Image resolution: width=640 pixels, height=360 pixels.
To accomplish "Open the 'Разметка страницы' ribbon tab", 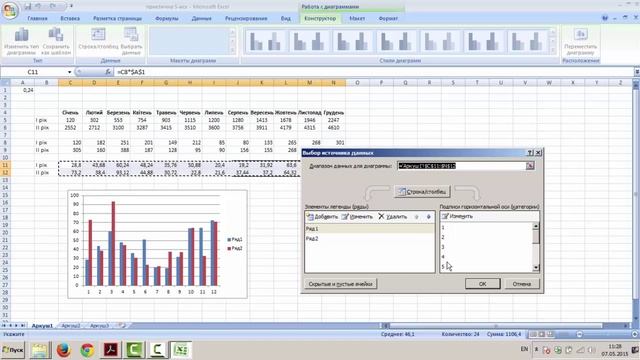I will point(118,18).
